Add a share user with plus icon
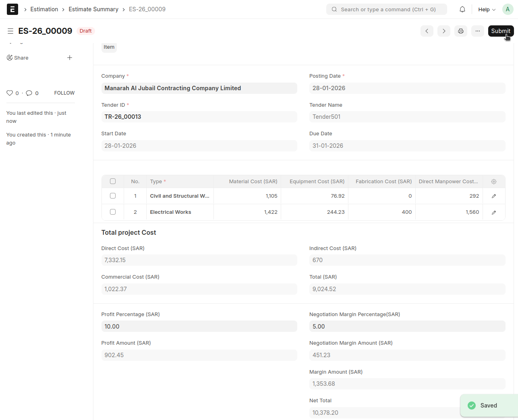Viewport: 518px width, 420px height. pyautogui.click(x=70, y=58)
